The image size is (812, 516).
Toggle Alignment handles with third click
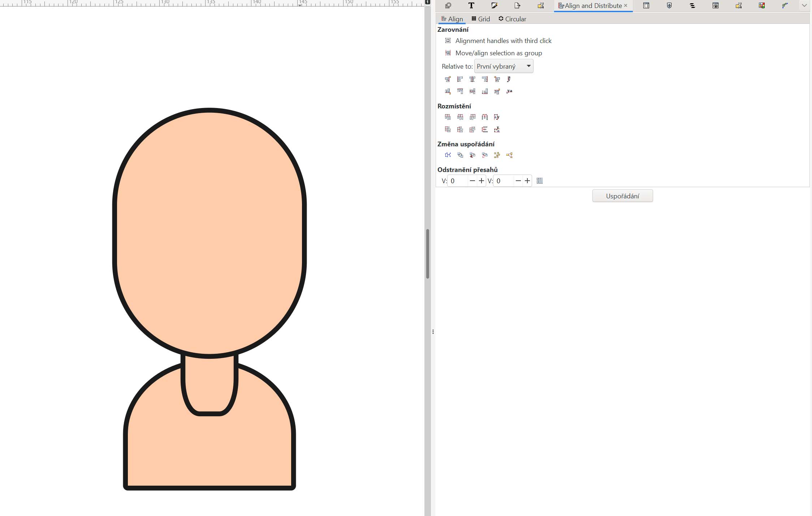coord(448,41)
